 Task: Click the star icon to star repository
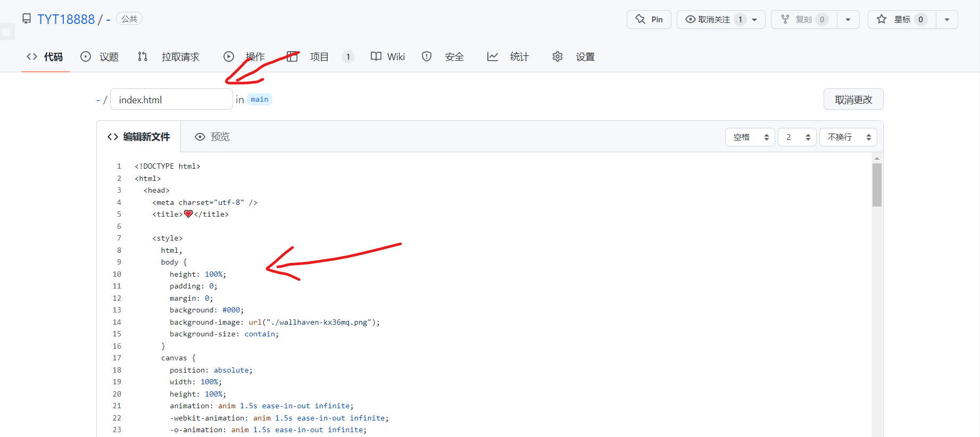[x=882, y=20]
